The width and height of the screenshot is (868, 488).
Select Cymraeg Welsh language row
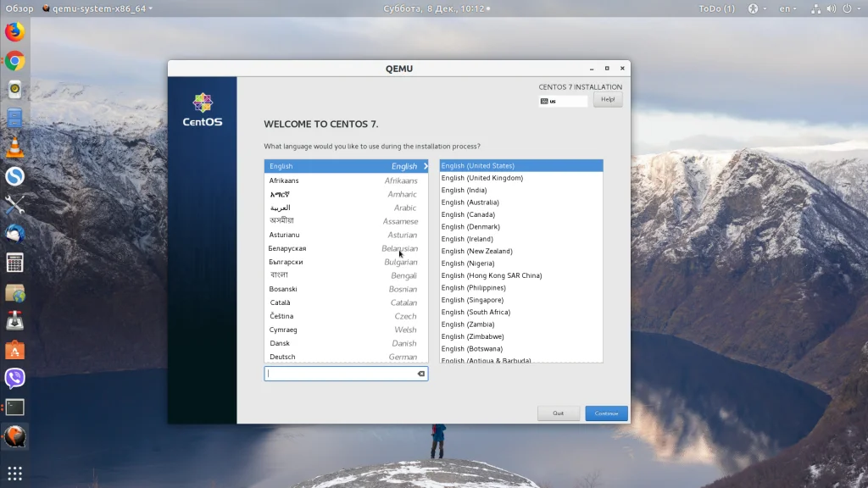point(346,330)
